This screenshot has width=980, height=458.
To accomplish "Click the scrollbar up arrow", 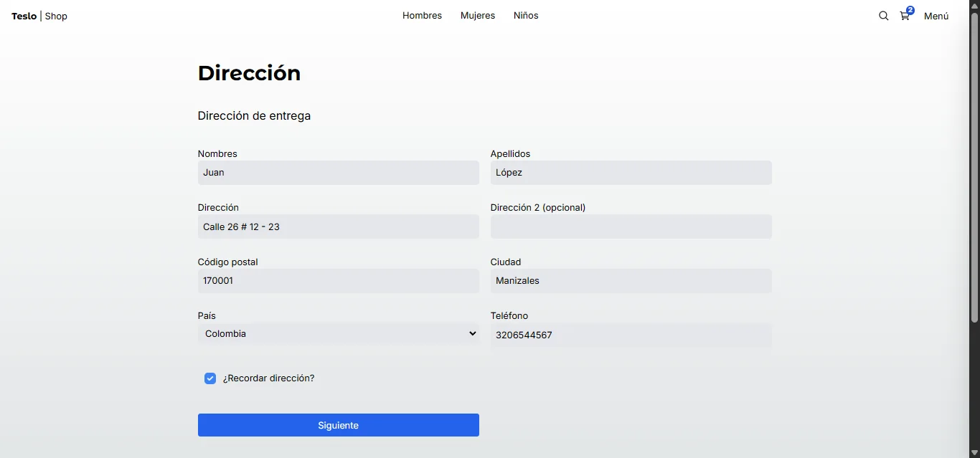I will tap(974, 6).
